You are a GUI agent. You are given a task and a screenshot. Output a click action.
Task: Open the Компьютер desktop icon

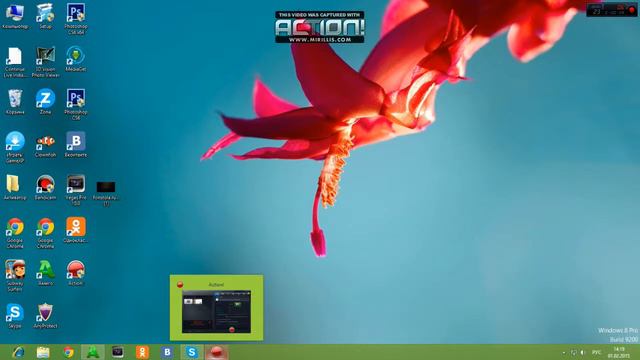[15, 16]
